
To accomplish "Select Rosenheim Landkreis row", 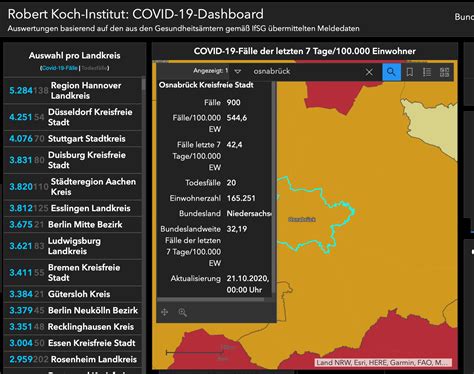I will (73, 359).
